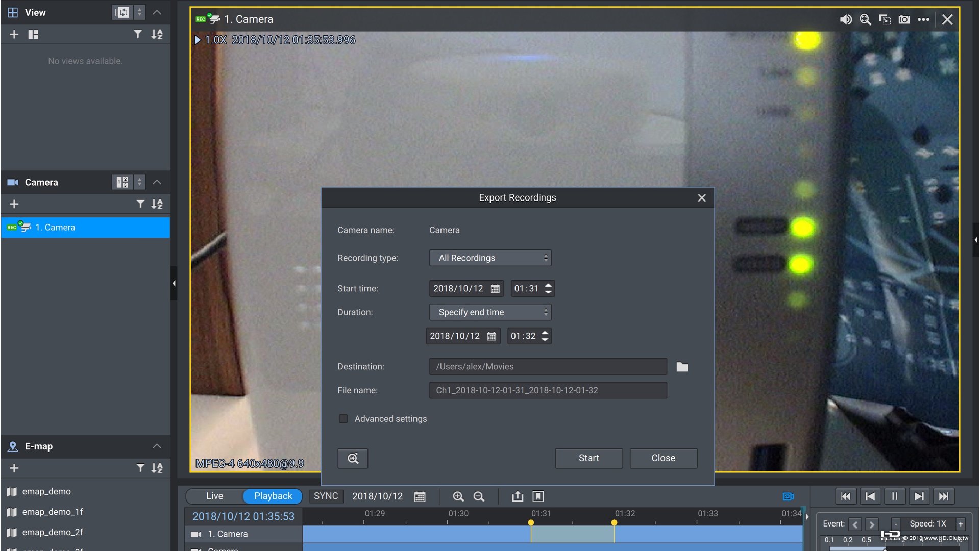Viewport: 980px width, 551px height.
Task: Click the Start button to begin export
Action: click(x=589, y=458)
